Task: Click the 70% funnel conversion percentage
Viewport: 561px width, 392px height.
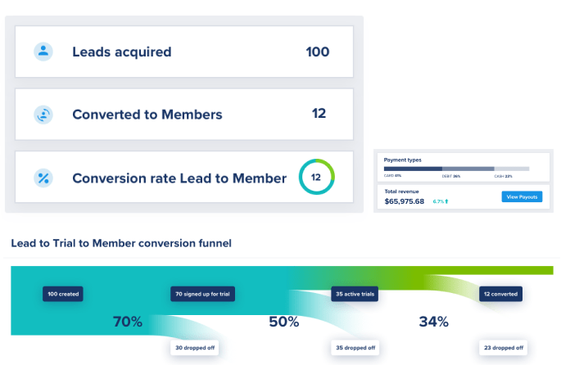Action: [127, 322]
